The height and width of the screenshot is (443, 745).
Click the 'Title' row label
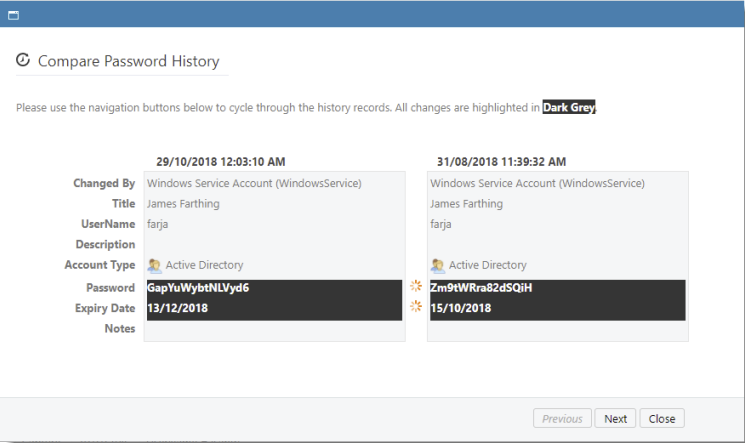pyautogui.click(x=124, y=204)
